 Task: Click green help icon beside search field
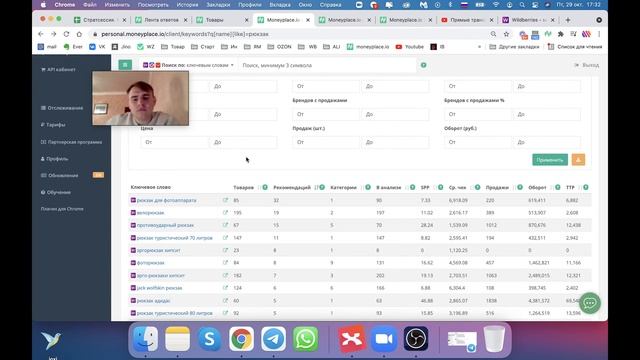(x=424, y=65)
